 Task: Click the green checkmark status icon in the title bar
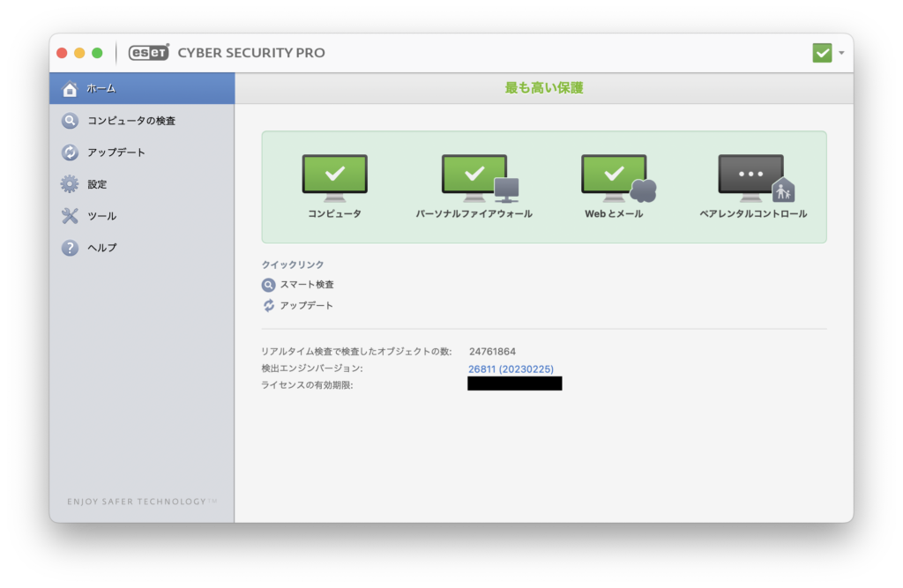point(822,53)
